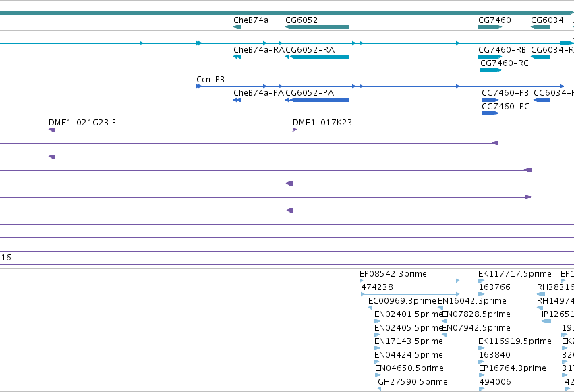Viewport: 574px width, 392px height.
Task: Select the CG7460-PB protein glyph
Action: 490,100
